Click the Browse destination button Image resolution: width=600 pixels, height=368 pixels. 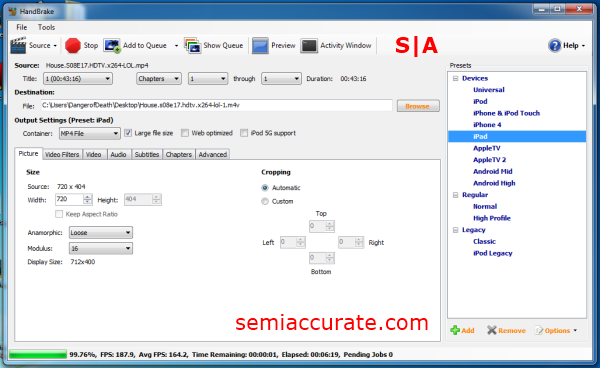pos(418,106)
